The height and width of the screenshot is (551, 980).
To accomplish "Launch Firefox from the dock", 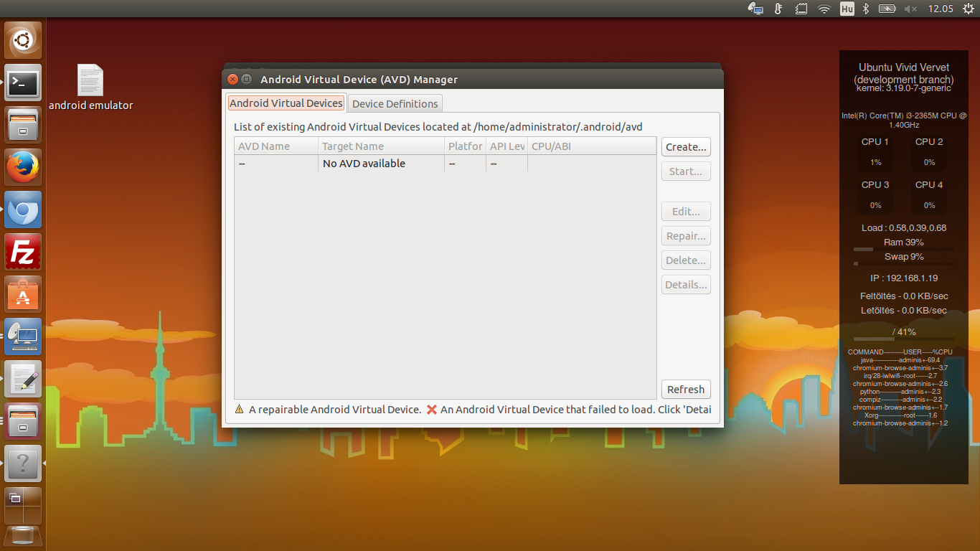I will (24, 167).
